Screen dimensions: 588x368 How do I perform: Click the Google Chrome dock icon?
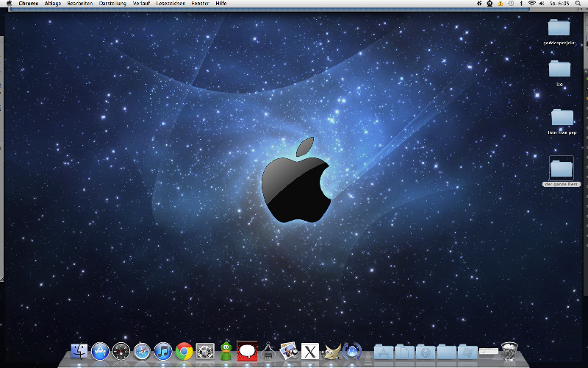(x=184, y=352)
